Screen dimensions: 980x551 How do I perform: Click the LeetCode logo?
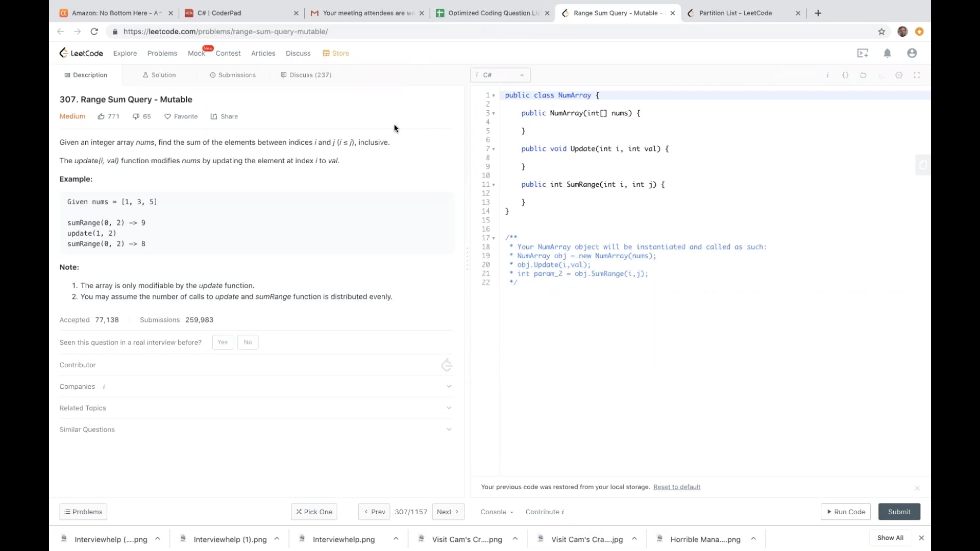click(x=81, y=53)
